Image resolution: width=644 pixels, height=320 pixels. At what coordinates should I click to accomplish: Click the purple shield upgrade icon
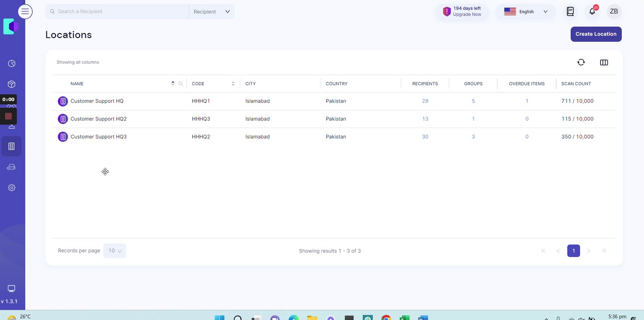(446, 12)
